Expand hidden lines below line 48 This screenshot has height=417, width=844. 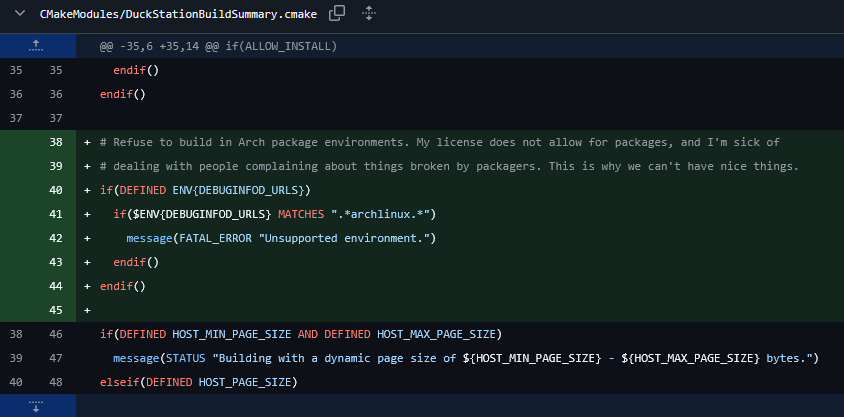click(x=37, y=406)
